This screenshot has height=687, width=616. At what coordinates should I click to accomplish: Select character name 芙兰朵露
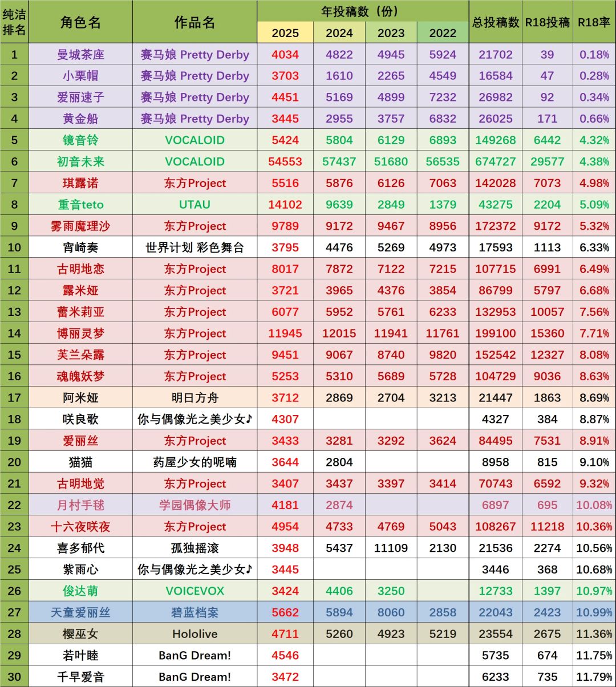click(80, 355)
